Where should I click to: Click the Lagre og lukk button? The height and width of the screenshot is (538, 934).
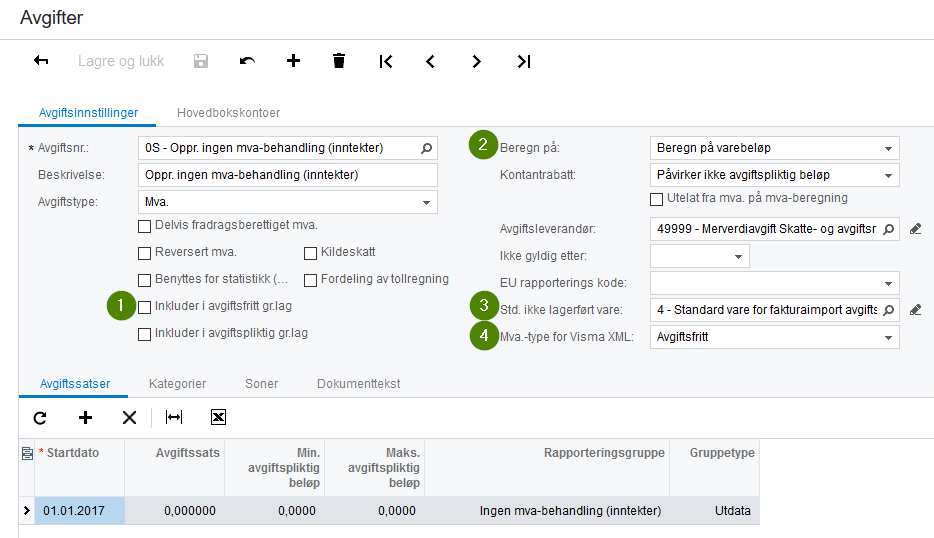pos(121,61)
